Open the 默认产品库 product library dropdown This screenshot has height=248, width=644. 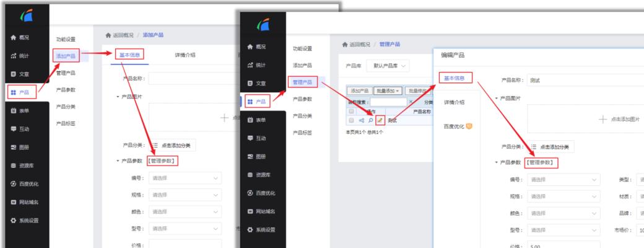[x=388, y=66]
